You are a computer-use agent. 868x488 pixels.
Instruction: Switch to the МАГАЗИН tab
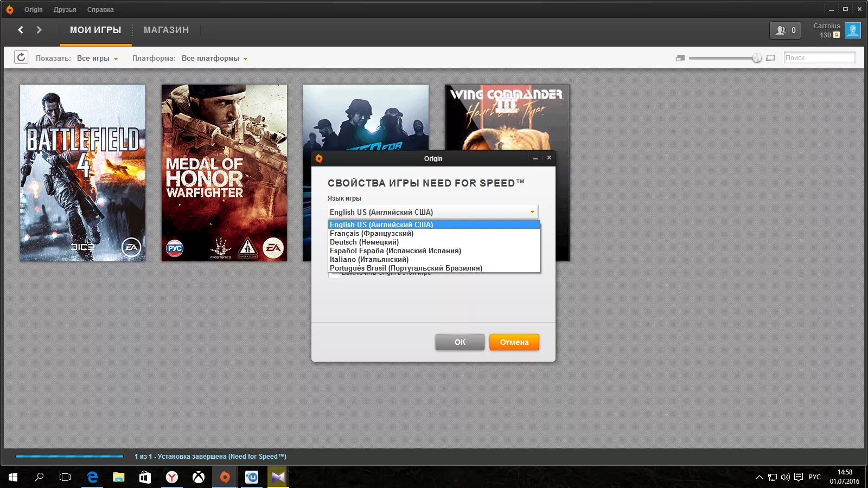click(166, 30)
